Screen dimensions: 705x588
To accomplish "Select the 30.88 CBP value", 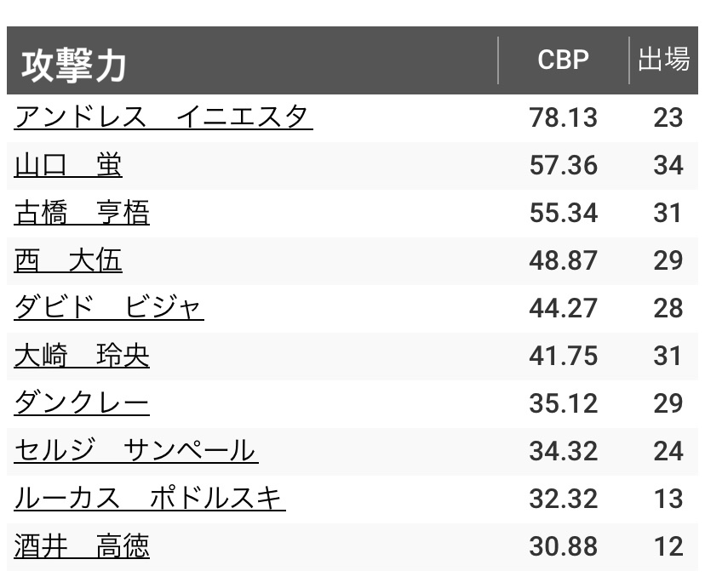I will pyautogui.click(x=563, y=545).
